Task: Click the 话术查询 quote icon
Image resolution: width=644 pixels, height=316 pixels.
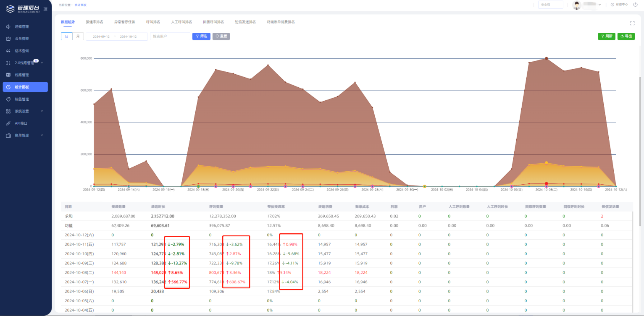Action: [x=8, y=51]
